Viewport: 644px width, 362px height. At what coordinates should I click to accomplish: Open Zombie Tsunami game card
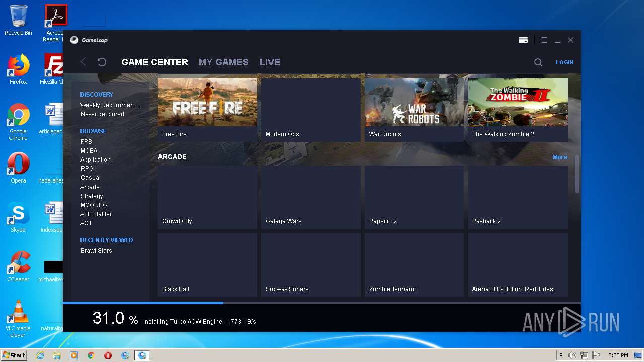coord(414,265)
